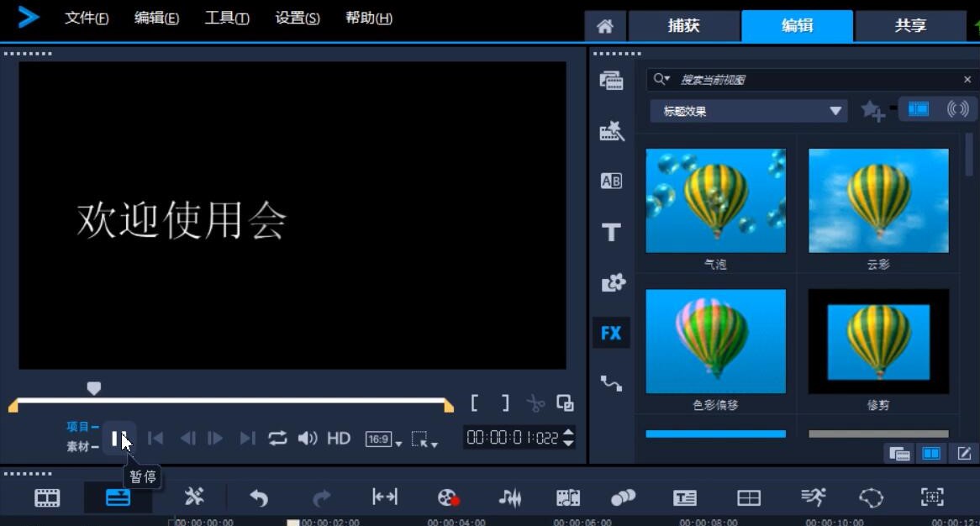Switch to storyboard view
The image size is (980, 526).
[x=47, y=498]
